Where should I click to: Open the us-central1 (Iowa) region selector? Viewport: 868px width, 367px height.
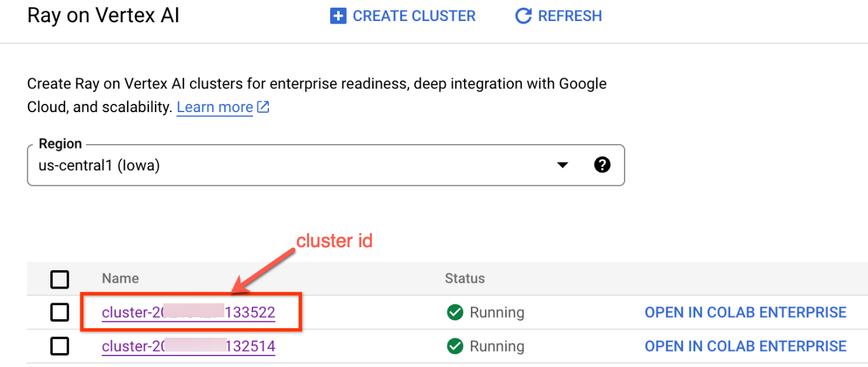tap(293, 165)
